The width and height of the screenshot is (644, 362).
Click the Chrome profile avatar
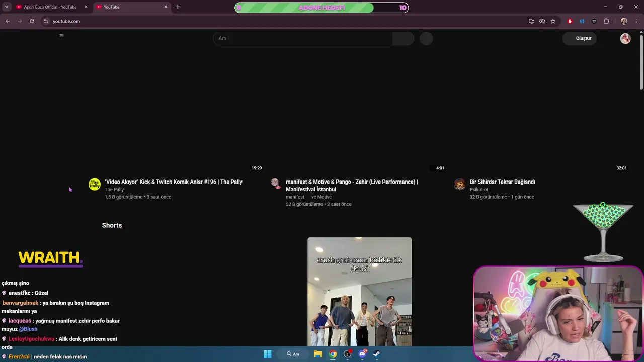[x=624, y=21]
